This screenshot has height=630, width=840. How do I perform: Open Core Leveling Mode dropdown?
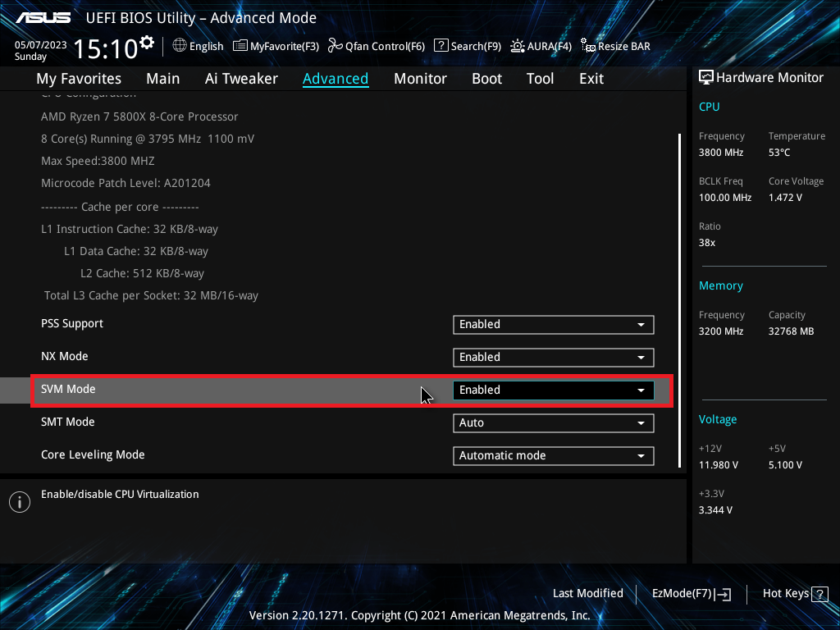(x=554, y=455)
